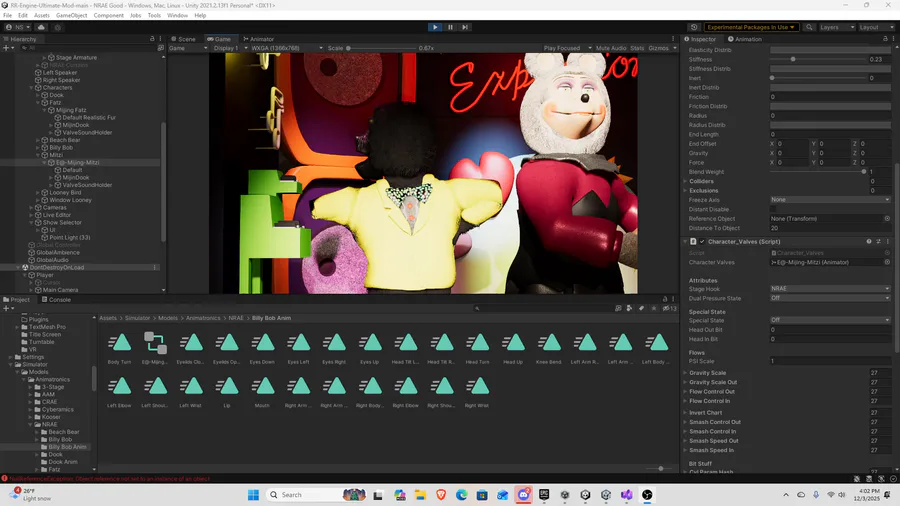Select the Eyes Left animation clip
The image size is (900, 506).
[x=298, y=348]
